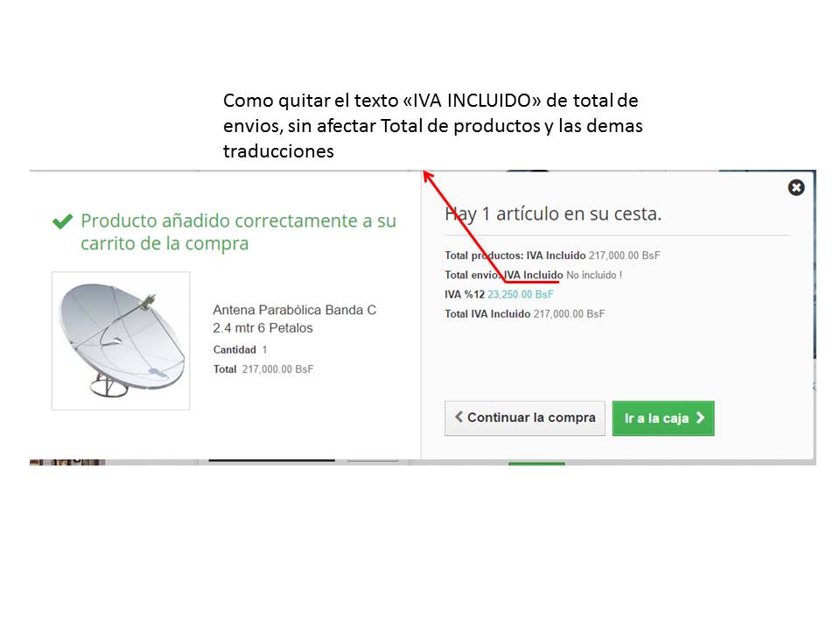Viewport: 840px width, 630px height.
Task: Click the 217,000.00 BsF amount below Cantidad
Action: pos(277,369)
